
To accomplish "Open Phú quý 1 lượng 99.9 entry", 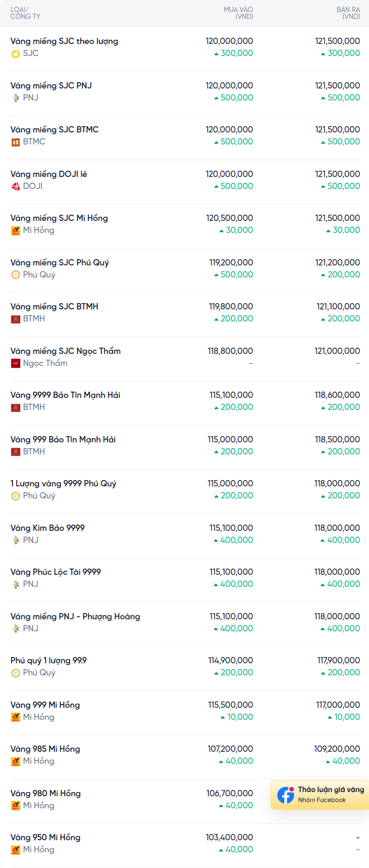I will [x=49, y=661].
